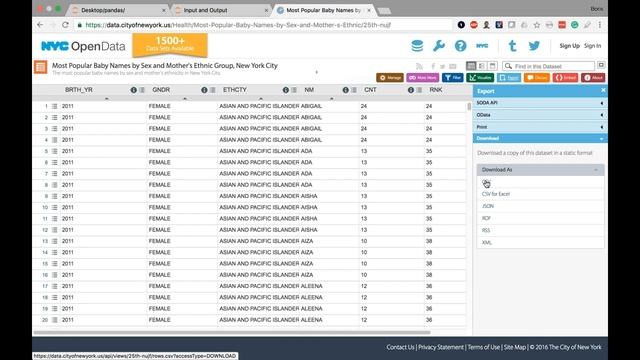Click the info icon on CNT column
Screen dimensions: 640x360
coord(411,90)
